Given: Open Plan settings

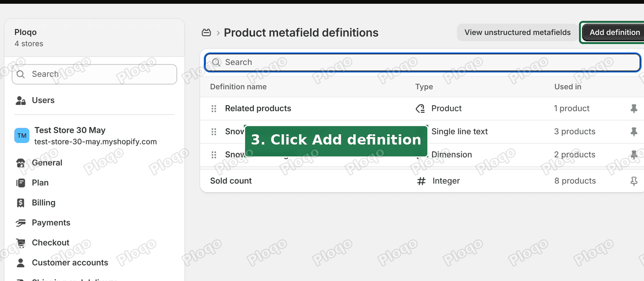Looking at the screenshot, I should tap(40, 183).
